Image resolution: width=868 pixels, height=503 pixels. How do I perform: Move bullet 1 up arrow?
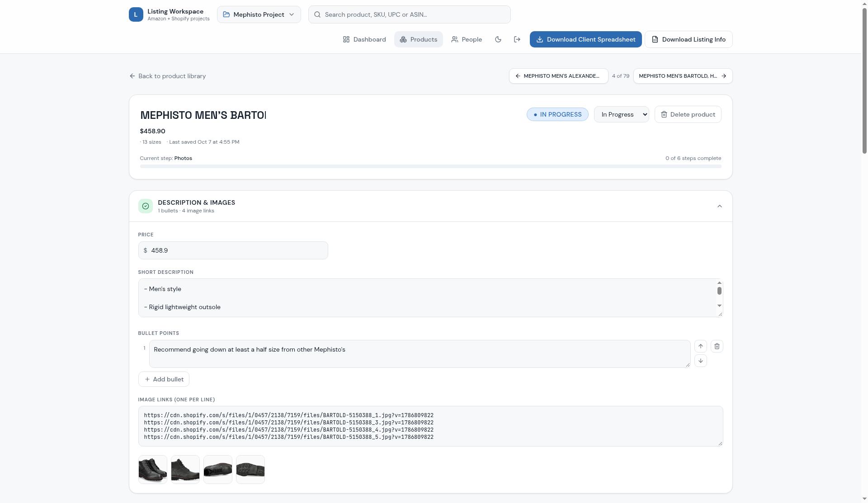pos(700,346)
